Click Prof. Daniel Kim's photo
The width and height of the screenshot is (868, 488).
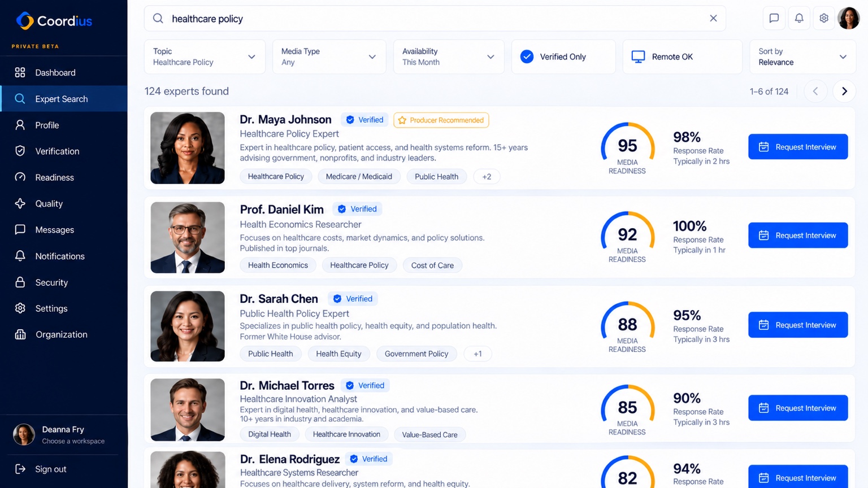[188, 237]
